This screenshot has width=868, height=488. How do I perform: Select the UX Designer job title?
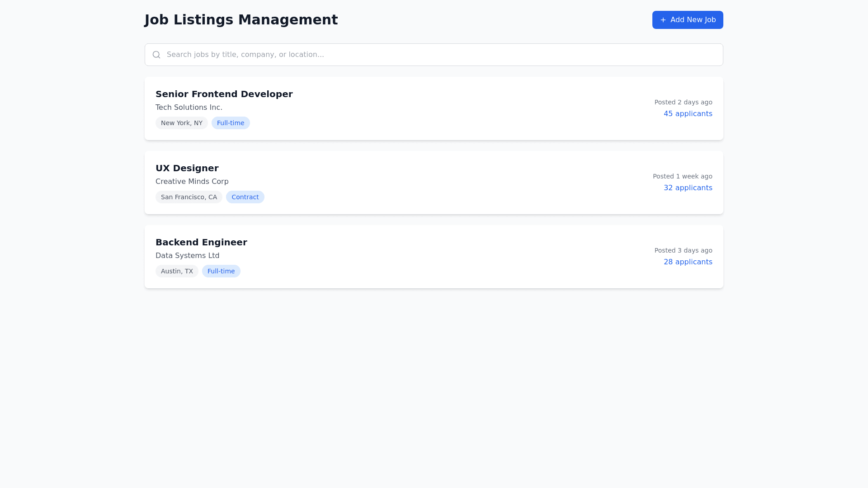coord(187,168)
